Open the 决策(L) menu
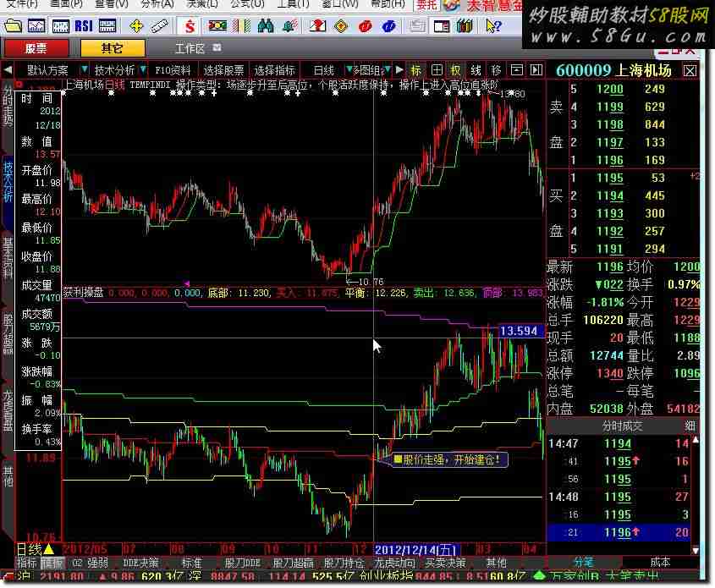The height and width of the screenshot is (588, 715). click(x=202, y=4)
